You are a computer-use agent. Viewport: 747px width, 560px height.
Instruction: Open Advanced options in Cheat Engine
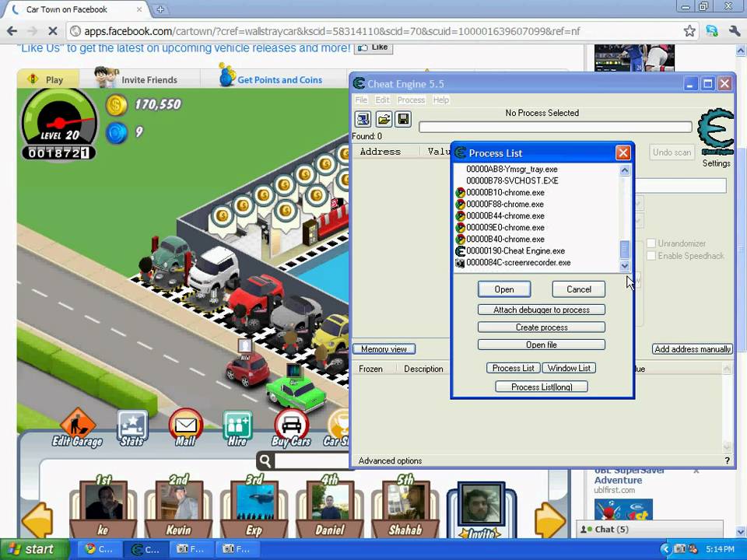coord(390,460)
